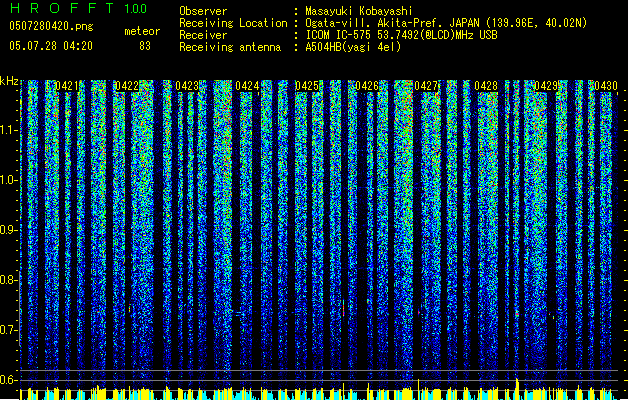Click the 0.7 frequency axis tick
629x400 pixels.
tap(8, 330)
